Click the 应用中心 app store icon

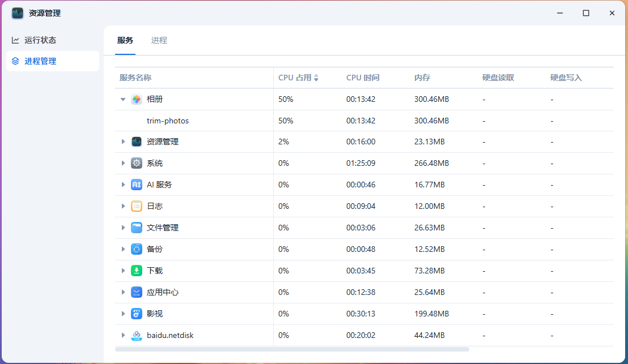coord(137,292)
